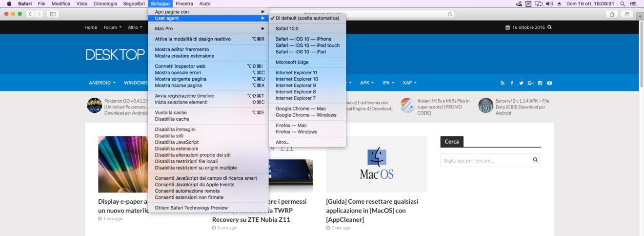Open the Twitter social icon
The image size is (644, 236).
[x=521, y=83]
